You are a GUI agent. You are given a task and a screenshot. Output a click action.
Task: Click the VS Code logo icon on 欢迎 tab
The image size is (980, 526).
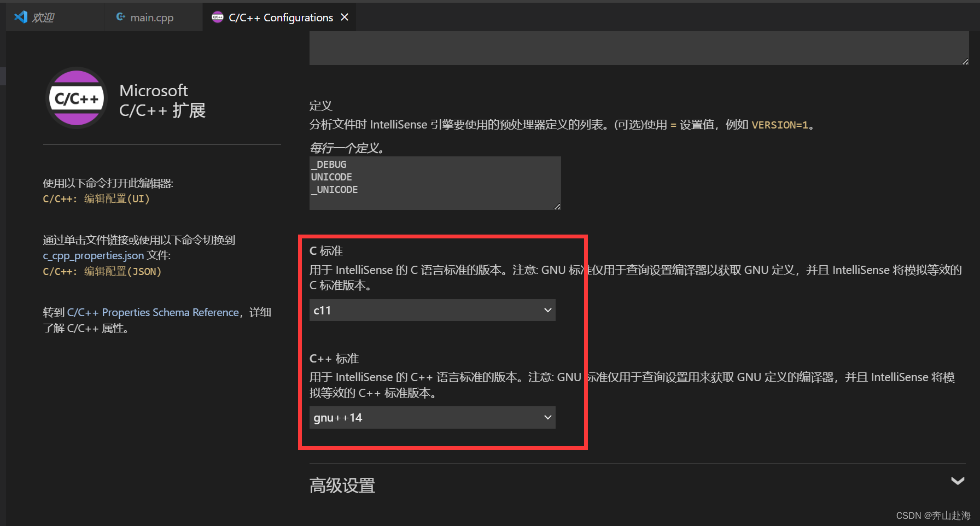click(x=21, y=17)
